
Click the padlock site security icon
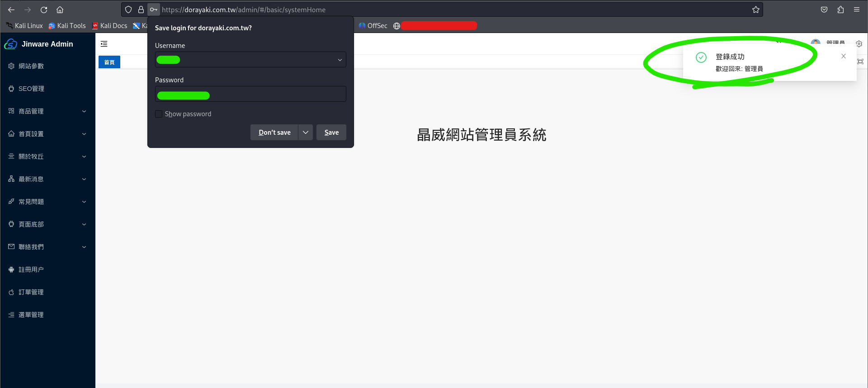[x=141, y=9]
